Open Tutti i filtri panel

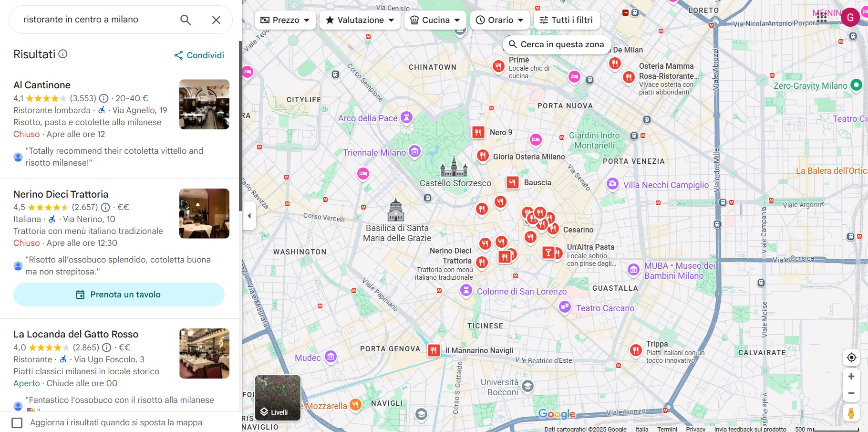coord(566,20)
